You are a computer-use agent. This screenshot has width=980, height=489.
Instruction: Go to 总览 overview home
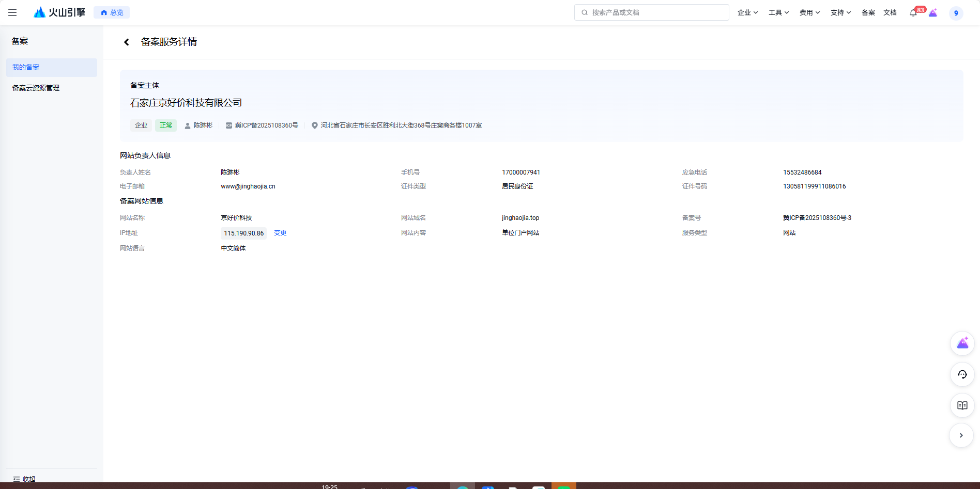pos(112,12)
